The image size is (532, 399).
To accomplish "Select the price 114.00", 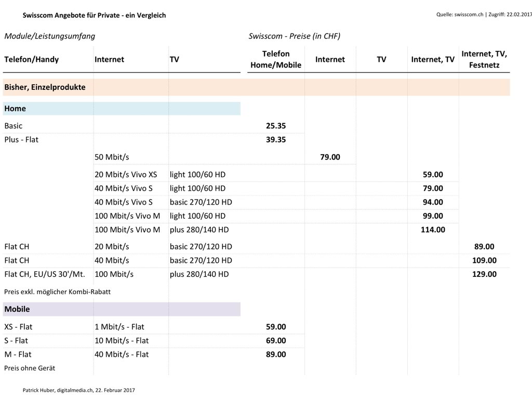I will coord(433,230).
